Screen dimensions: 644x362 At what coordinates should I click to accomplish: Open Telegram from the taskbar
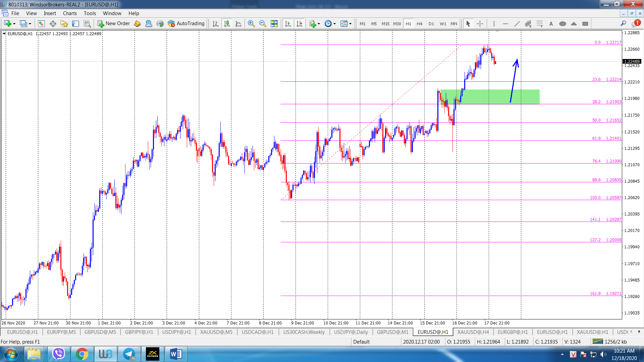pyautogui.click(x=129, y=354)
